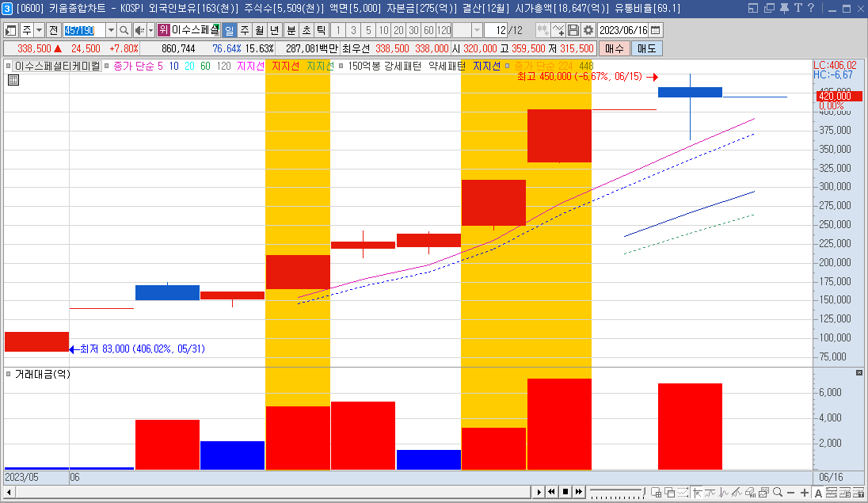
Task: Click the fast-forward replay button
Action: pos(578,492)
